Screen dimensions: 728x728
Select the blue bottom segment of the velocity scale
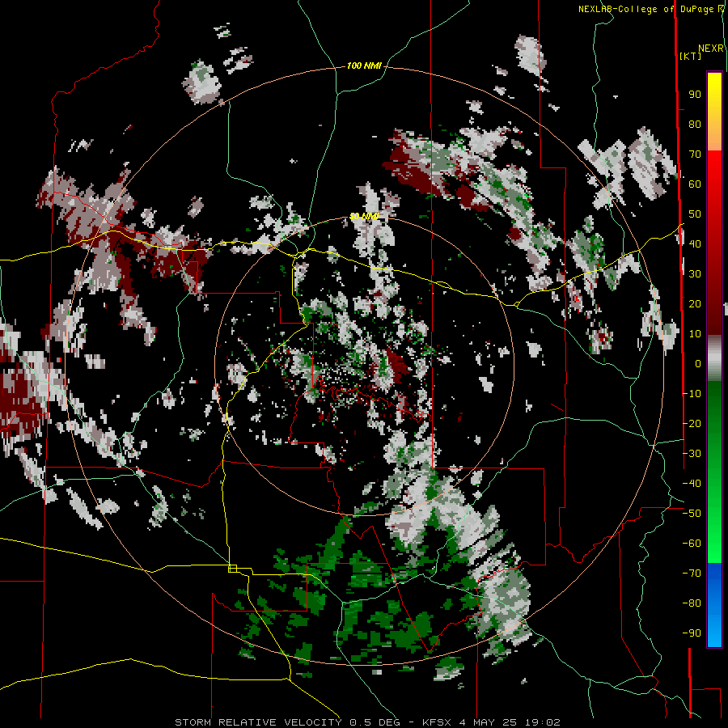point(714,604)
